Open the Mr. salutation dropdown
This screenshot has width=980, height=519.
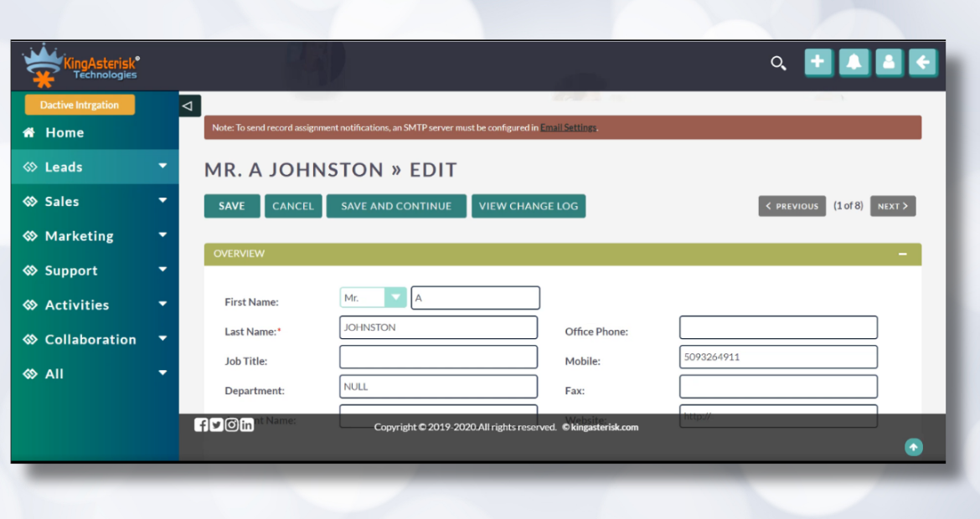394,298
